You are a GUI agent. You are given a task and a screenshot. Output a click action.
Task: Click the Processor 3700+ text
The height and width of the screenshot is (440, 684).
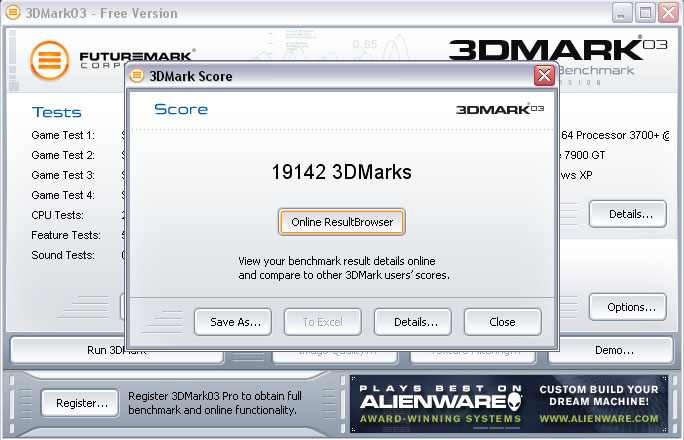[x=618, y=135]
